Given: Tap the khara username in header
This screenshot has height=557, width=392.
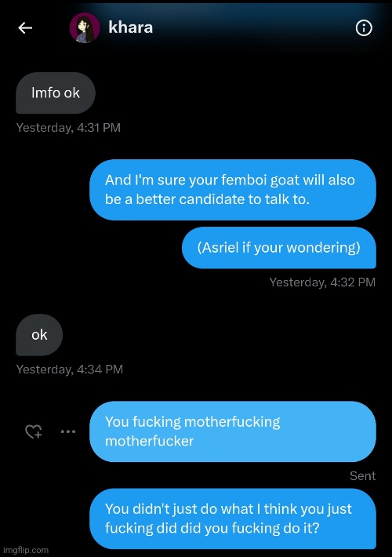Looking at the screenshot, I should click(x=131, y=27).
